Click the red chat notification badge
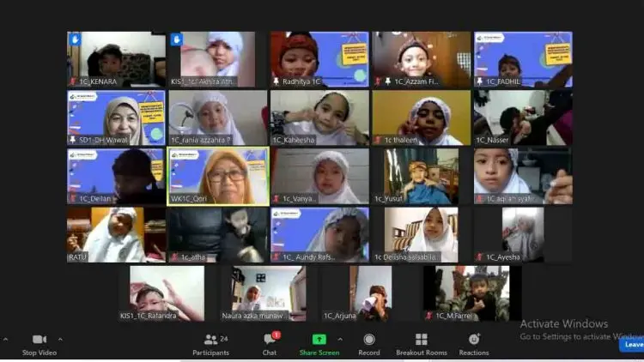The height and width of the screenshot is (362, 644). click(276, 335)
